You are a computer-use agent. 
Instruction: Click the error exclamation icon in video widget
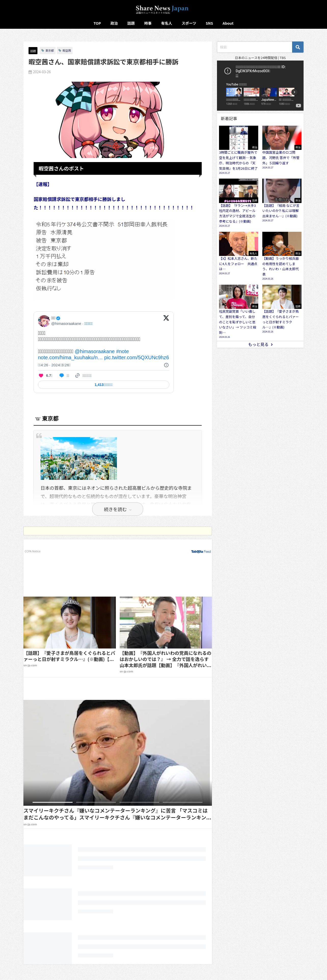coord(228,71)
